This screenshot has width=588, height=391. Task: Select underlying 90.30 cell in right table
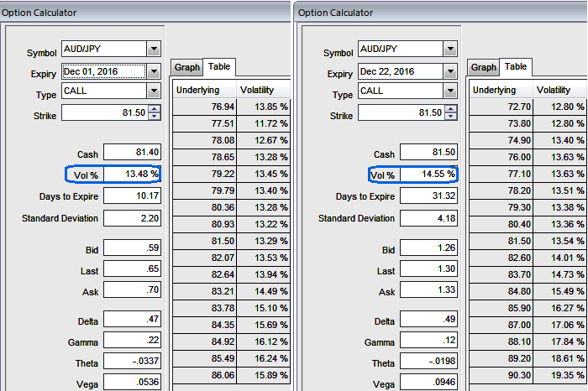[x=501, y=375]
